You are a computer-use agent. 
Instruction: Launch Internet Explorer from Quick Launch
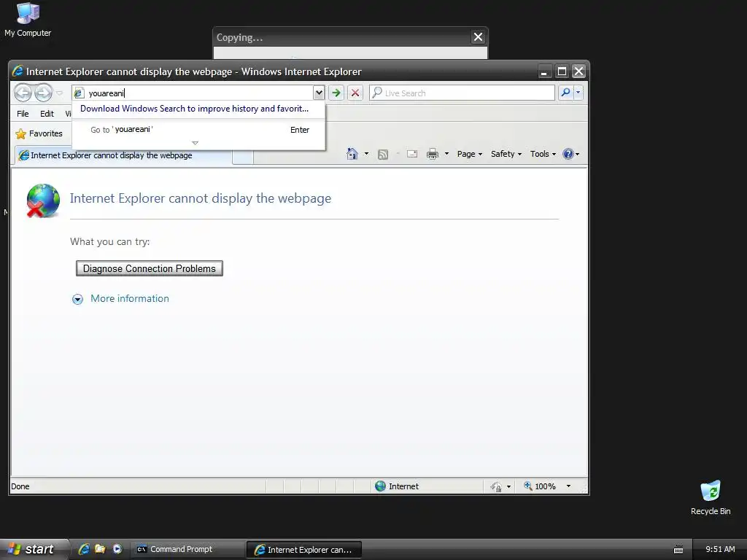pyautogui.click(x=83, y=549)
